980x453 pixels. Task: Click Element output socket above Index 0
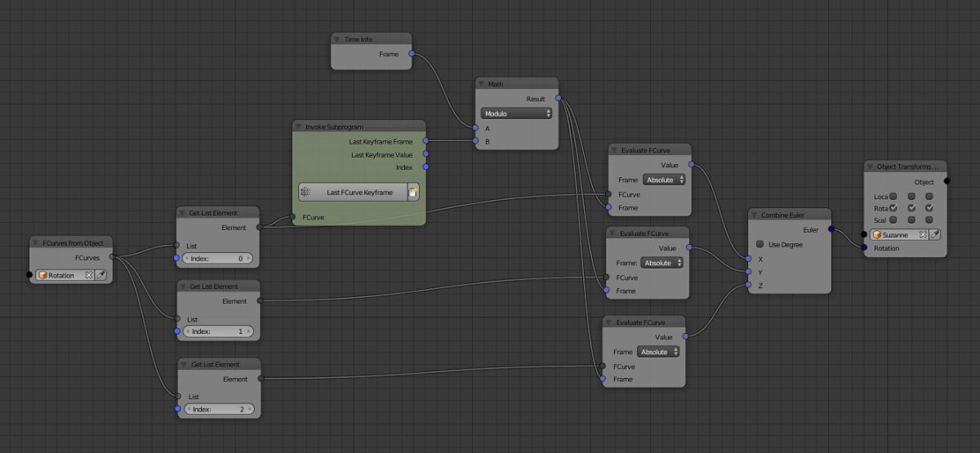(x=260, y=228)
